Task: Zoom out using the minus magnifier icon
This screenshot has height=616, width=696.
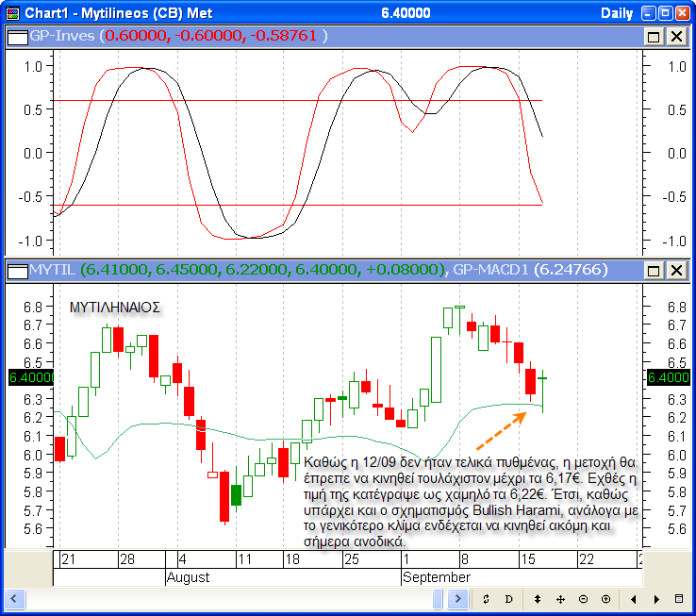Action: click(583, 599)
